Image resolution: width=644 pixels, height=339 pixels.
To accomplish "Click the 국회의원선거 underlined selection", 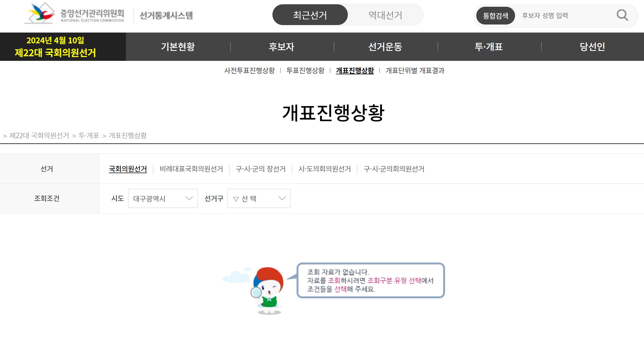I will [128, 169].
